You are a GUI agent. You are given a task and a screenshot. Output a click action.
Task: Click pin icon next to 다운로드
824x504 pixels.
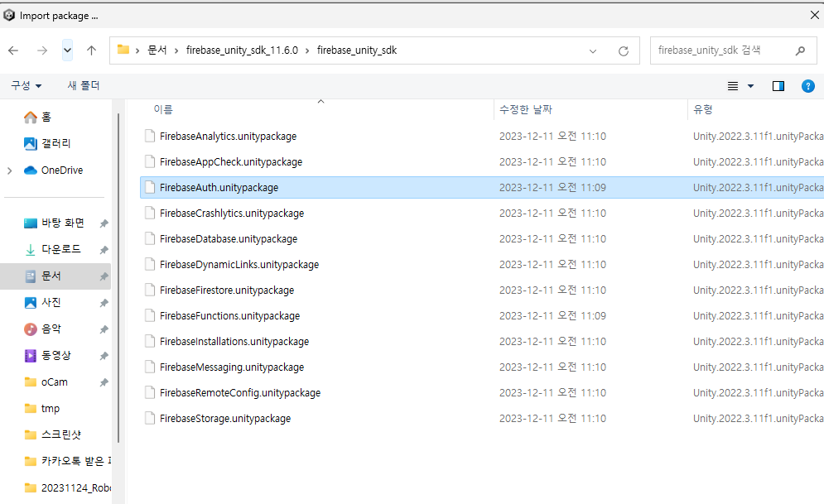(x=104, y=250)
